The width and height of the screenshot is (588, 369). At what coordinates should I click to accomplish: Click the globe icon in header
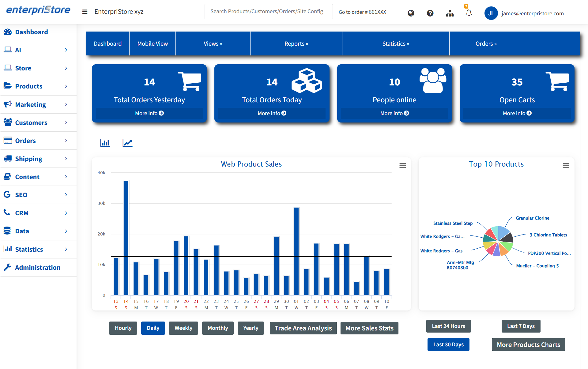click(x=411, y=13)
